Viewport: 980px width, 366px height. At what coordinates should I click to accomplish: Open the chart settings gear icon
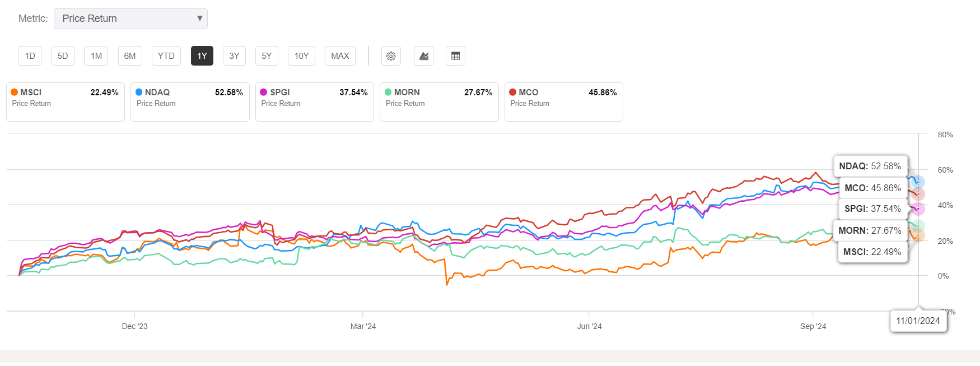(391, 56)
